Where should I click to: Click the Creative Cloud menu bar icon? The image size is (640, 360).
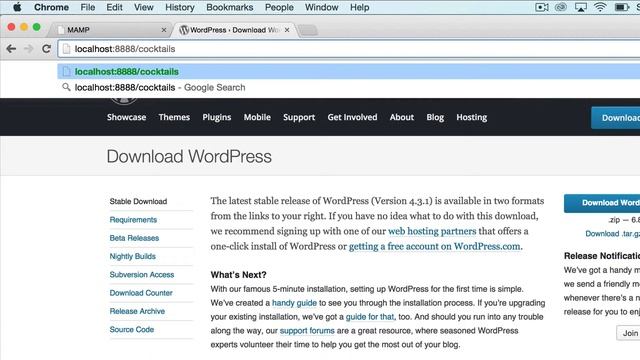pos(561,7)
